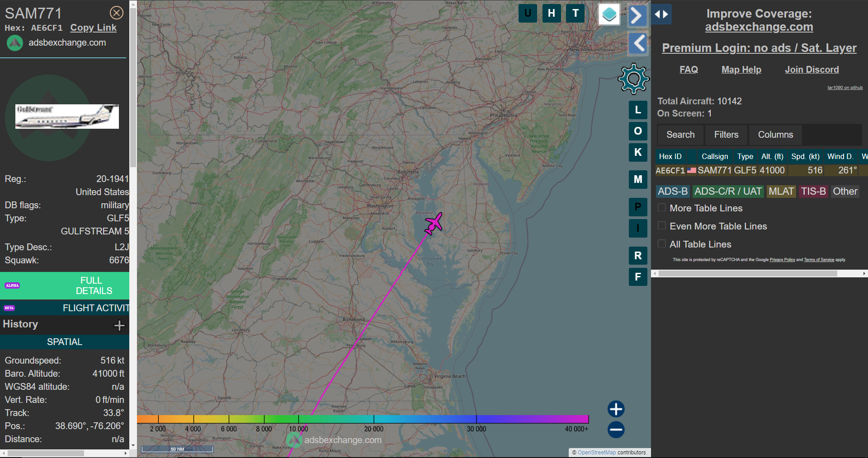
Task: Click the US flag in the SAM771 row
Action: click(692, 170)
